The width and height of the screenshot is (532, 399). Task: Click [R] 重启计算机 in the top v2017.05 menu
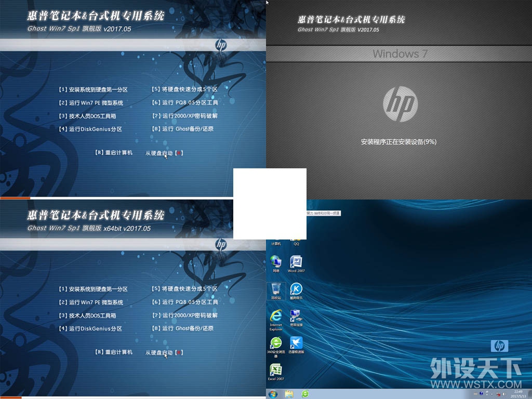113,153
